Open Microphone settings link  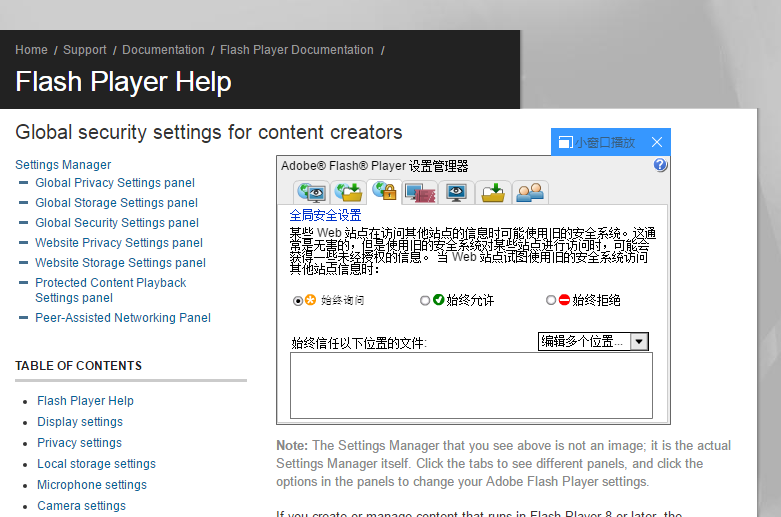(92, 485)
